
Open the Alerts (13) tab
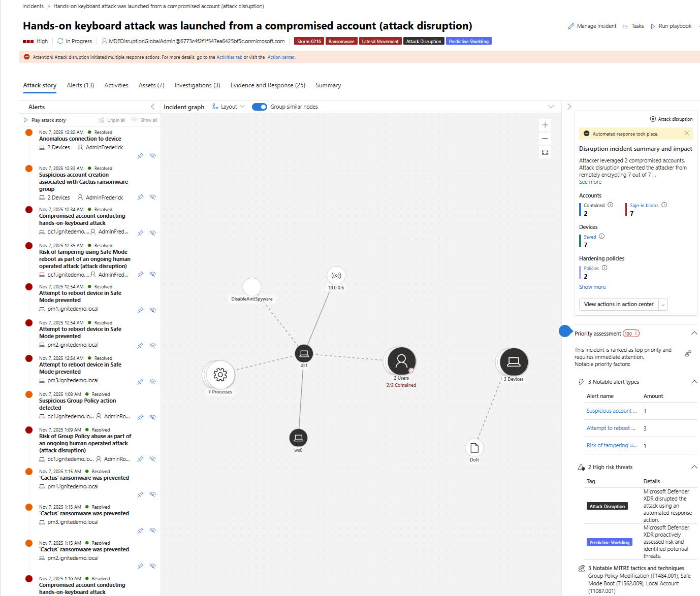(x=80, y=85)
